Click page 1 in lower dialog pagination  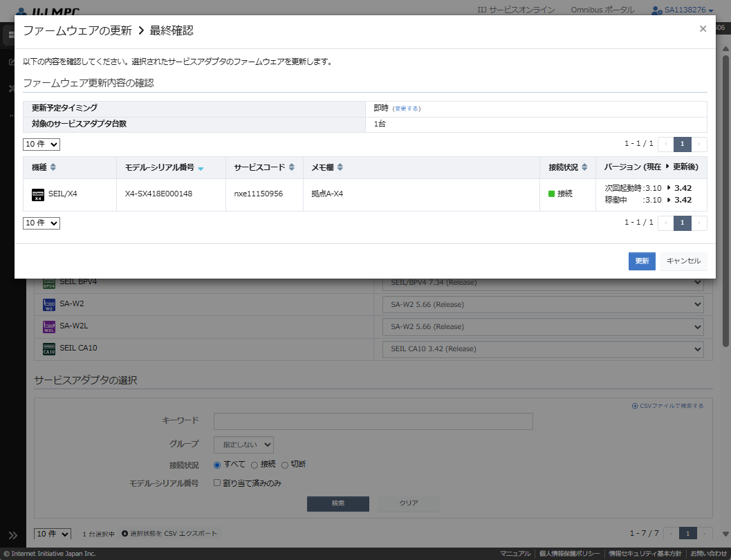(x=682, y=223)
